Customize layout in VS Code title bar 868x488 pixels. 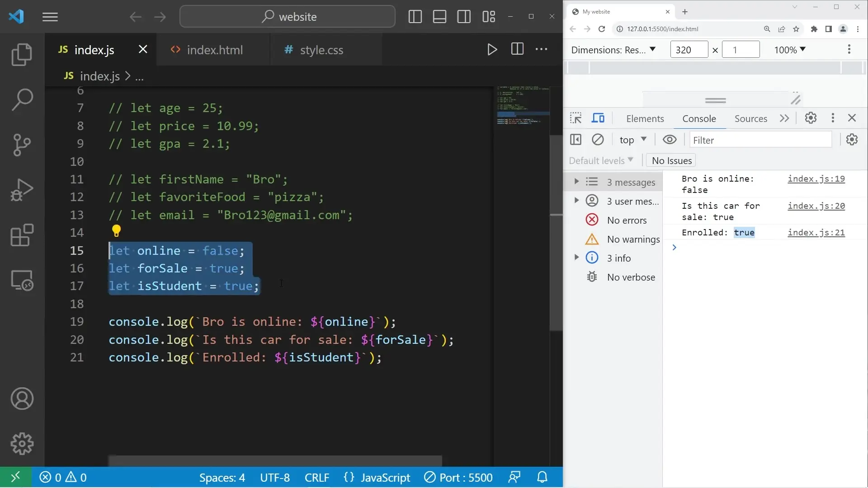[x=489, y=17]
